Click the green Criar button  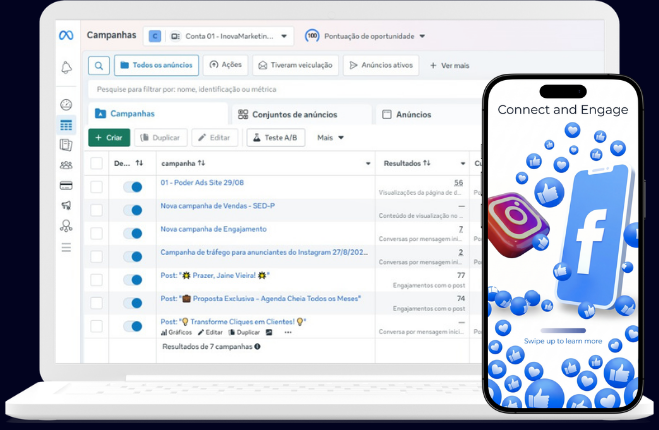pyautogui.click(x=109, y=138)
